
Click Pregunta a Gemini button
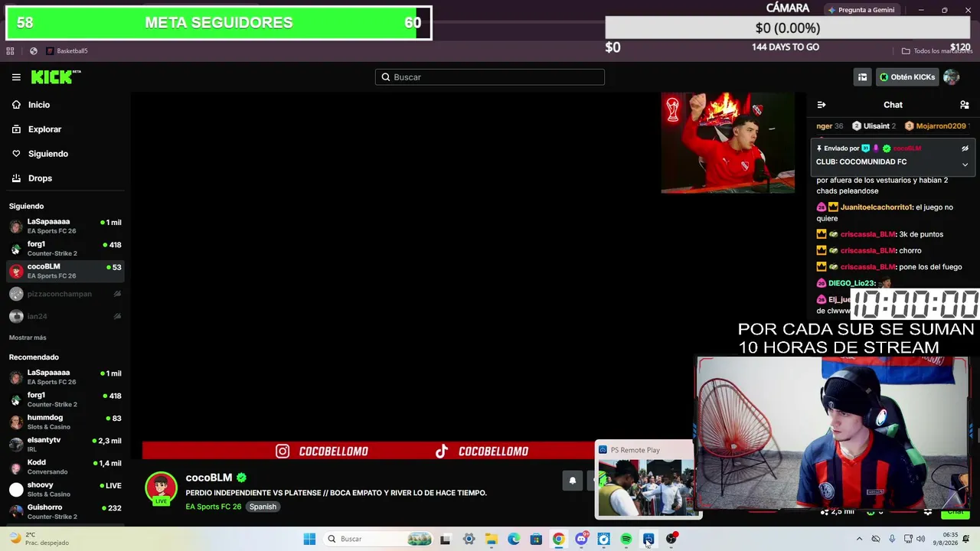861,10
